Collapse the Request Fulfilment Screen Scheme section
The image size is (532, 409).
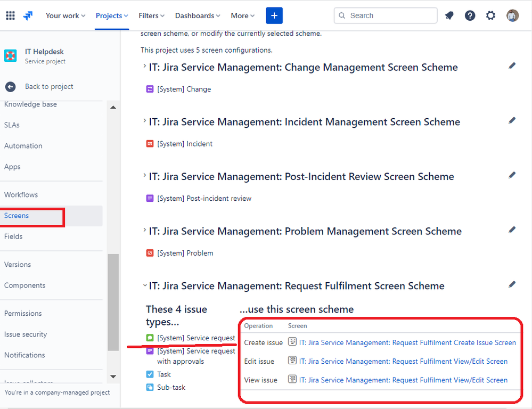[144, 285]
